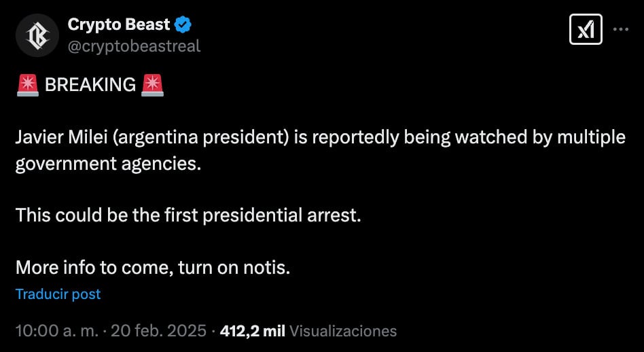Screen dimensions: 644x352
Task: Open the @cryptobeastreal handle link
Action: (x=134, y=46)
